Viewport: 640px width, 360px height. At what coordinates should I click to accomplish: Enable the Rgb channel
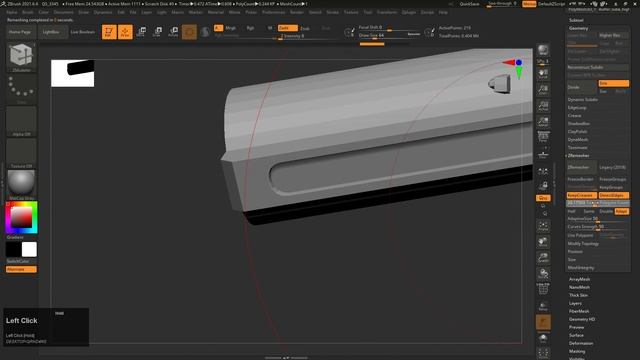(250, 28)
